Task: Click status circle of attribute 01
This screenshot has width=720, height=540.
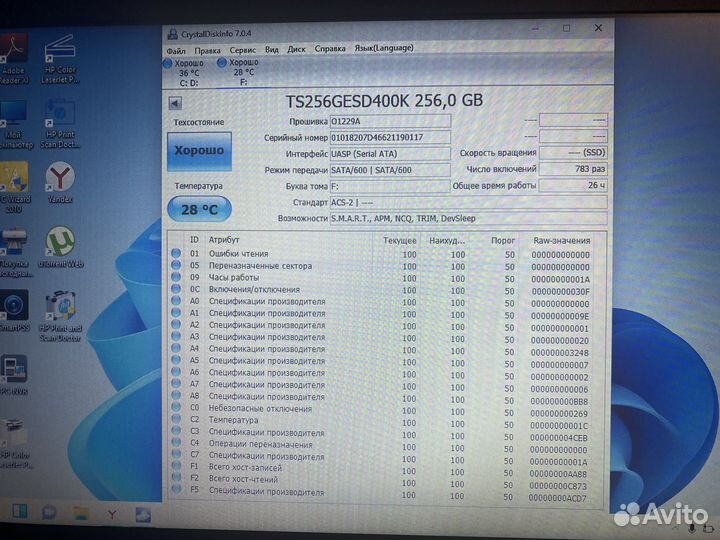Action: [x=176, y=253]
